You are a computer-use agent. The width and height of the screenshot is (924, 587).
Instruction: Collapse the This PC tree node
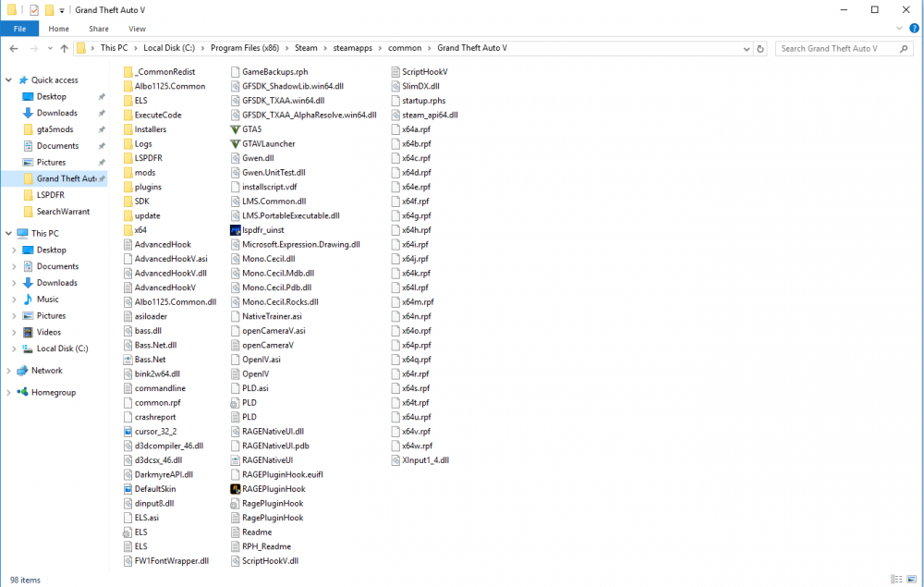point(9,233)
